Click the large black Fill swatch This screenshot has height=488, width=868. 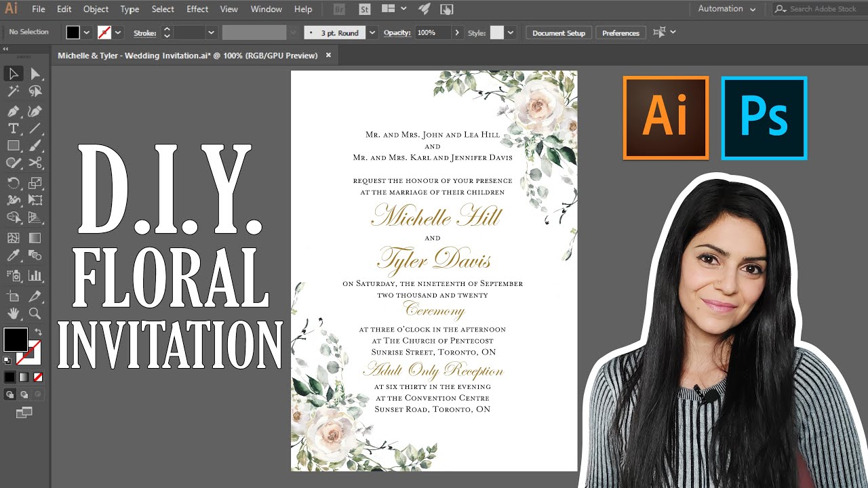coord(16,340)
